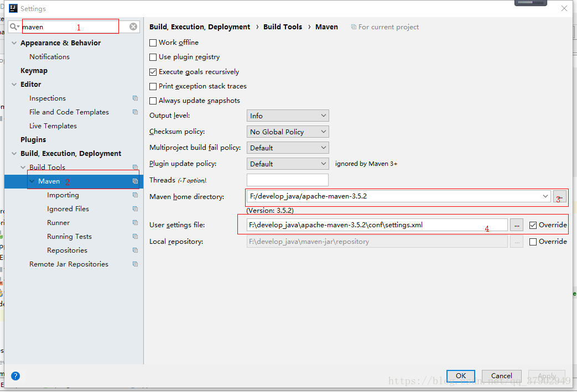Click project-level icon beside File and Code Templates

click(x=135, y=112)
